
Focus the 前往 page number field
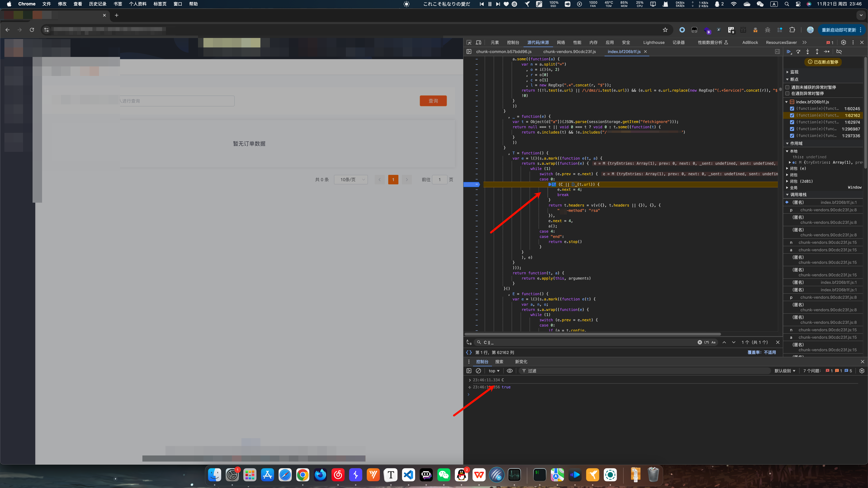[439, 179]
